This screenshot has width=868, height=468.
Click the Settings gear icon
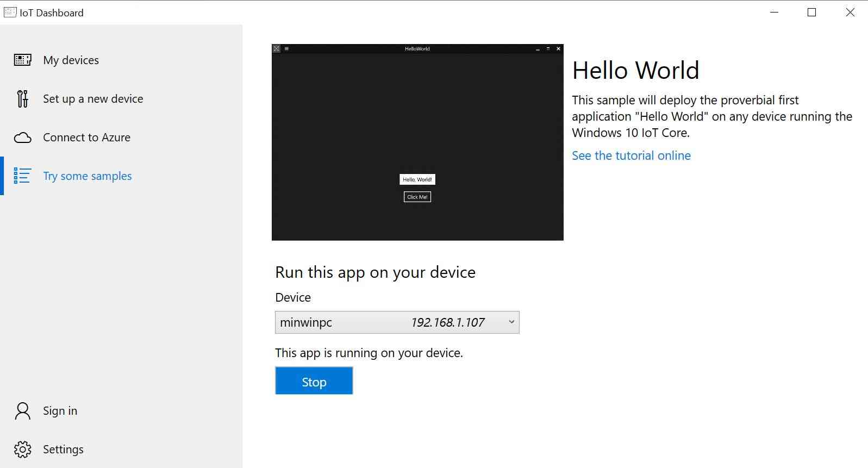click(x=22, y=450)
